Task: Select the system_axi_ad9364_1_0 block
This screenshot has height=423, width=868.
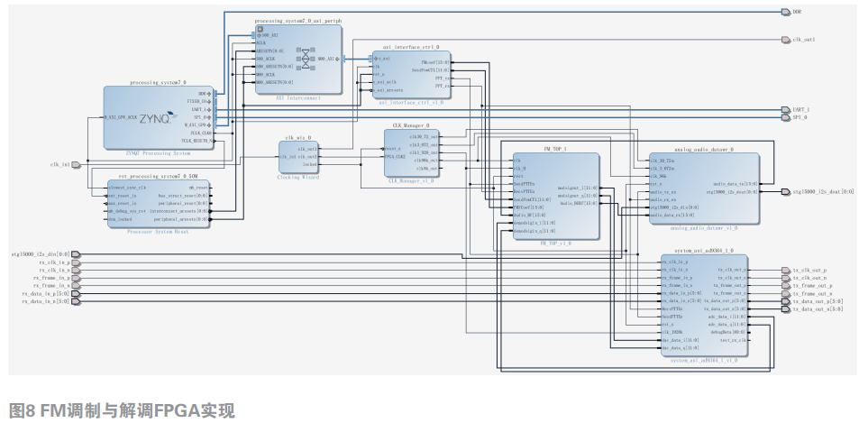Action: point(704,307)
